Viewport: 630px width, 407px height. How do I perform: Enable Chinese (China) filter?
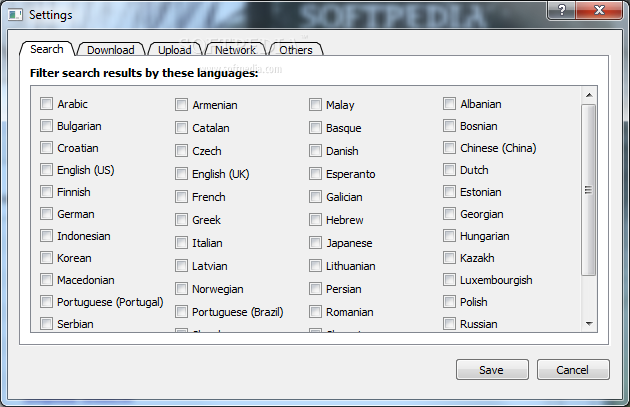pos(449,148)
